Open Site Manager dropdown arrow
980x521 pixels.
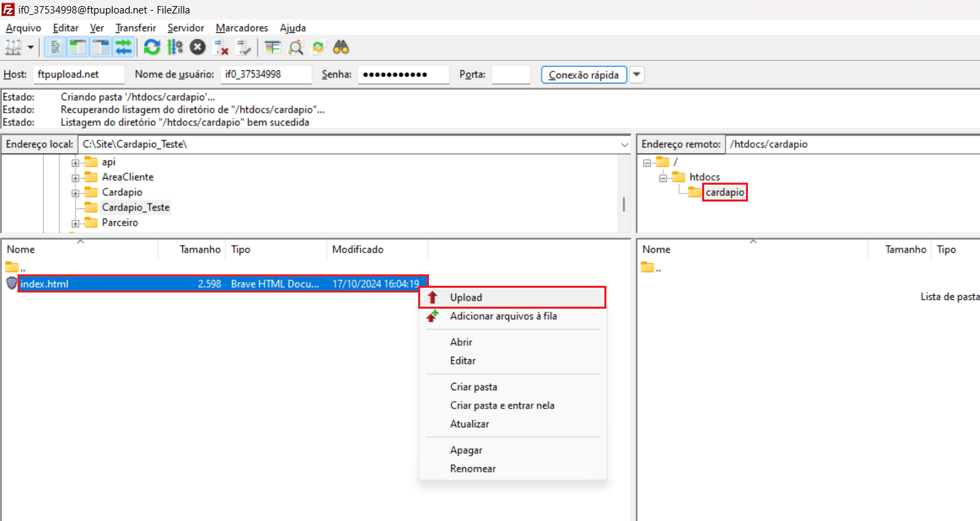coord(31,47)
